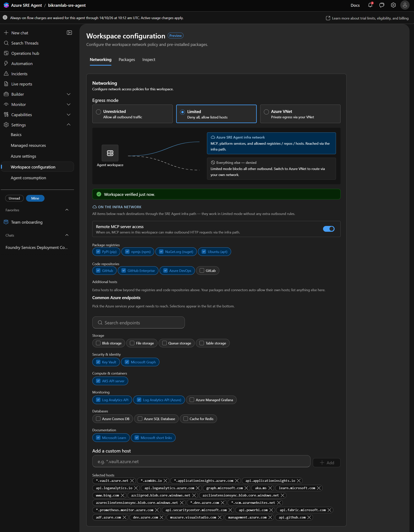The height and width of the screenshot is (532, 414).
Task: Remove the management.azure.com host
Action: tap(270, 517)
